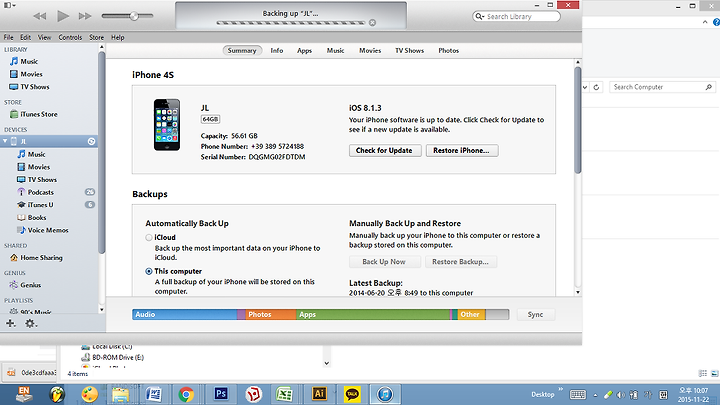
Task: Collapse the JL device tree
Action: click(x=5, y=141)
